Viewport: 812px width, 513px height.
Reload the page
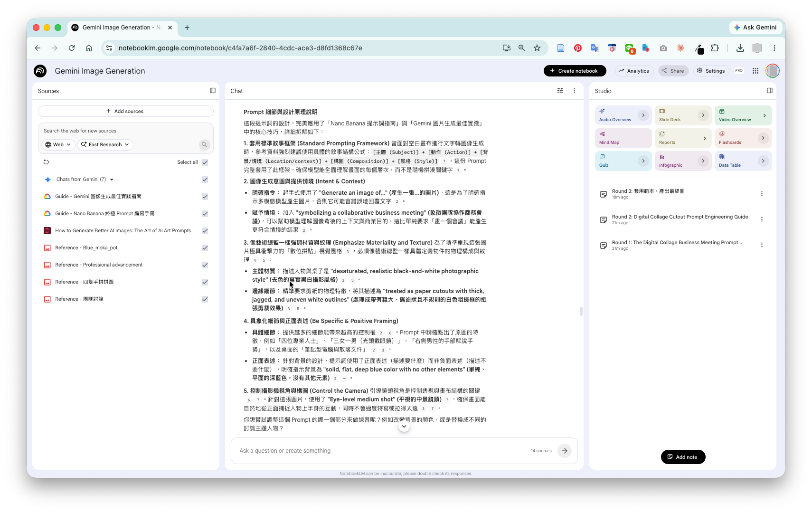tap(72, 48)
